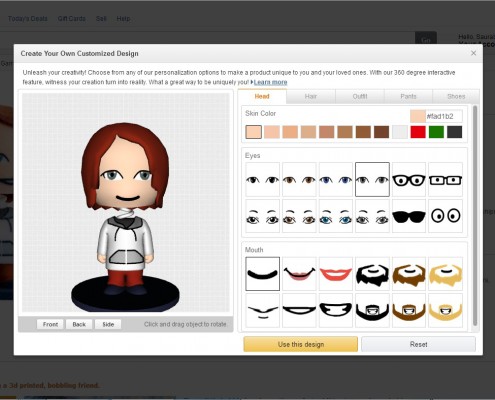Image resolution: width=495 pixels, height=400 pixels.
Task: Choose the blonde beard with grin option
Action: (446, 310)
